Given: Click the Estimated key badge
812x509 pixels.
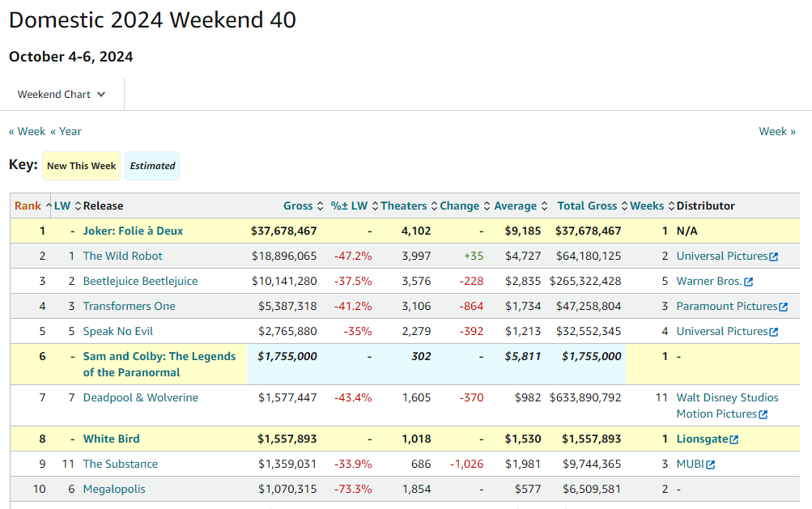Looking at the screenshot, I should (x=152, y=166).
